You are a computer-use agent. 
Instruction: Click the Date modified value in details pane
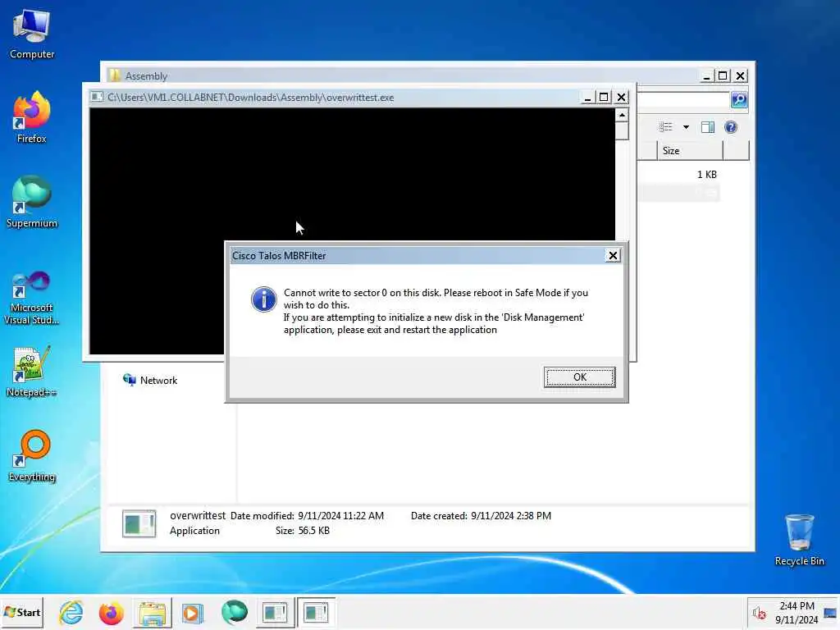pos(340,516)
